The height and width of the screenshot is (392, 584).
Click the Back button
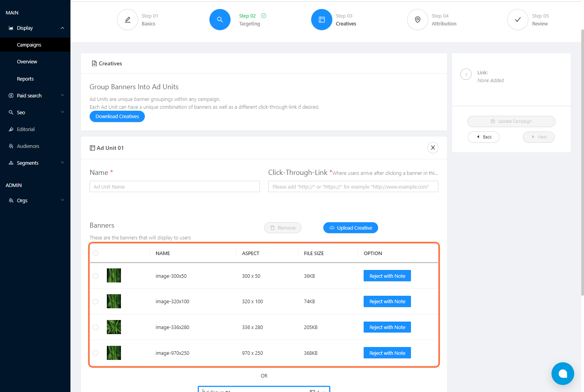coord(483,137)
